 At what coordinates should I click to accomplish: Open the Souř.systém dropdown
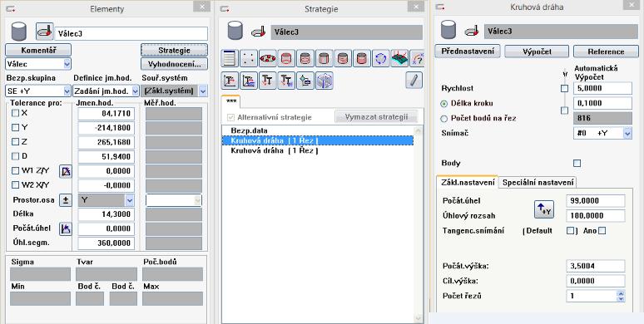click(203, 91)
